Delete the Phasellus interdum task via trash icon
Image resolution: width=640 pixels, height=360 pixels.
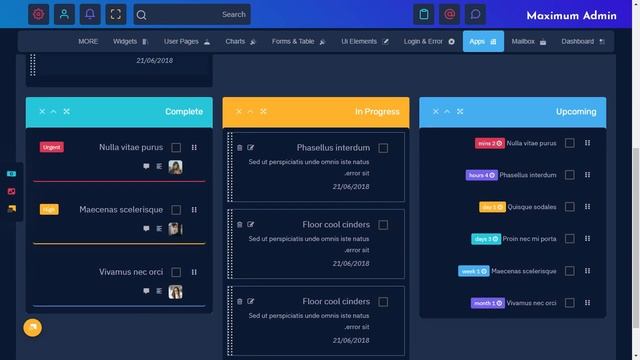(240, 147)
